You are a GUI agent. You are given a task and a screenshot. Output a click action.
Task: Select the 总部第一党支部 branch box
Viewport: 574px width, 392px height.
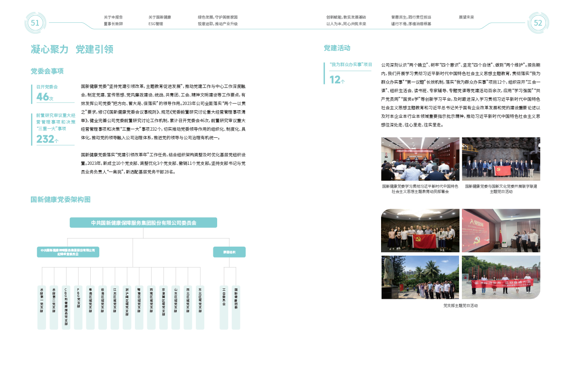(x=42, y=307)
